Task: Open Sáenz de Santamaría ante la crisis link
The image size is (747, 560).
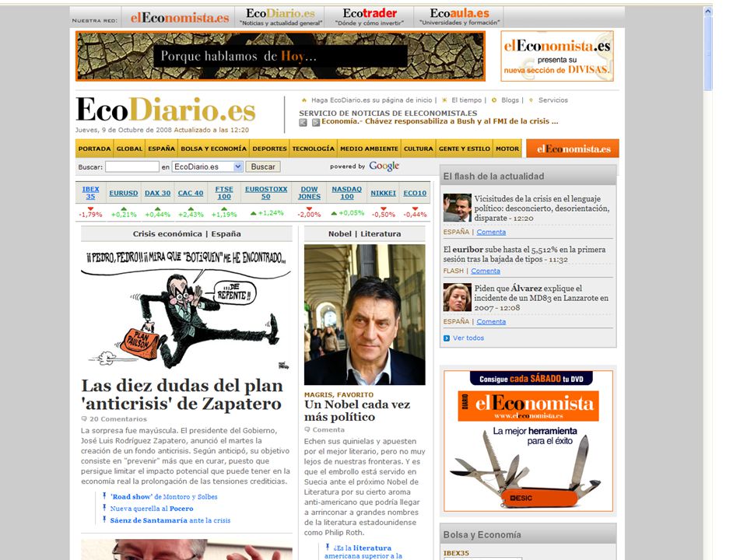Action: (x=170, y=520)
